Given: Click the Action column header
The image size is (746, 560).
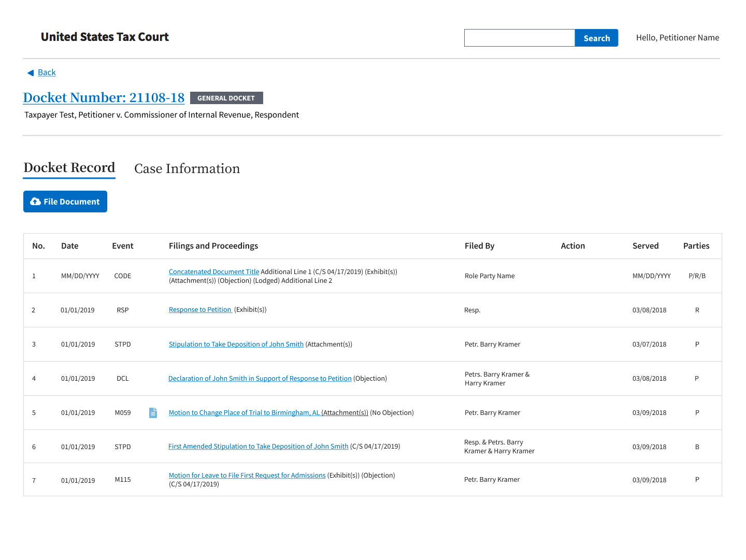Looking at the screenshot, I should [x=573, y=246].
